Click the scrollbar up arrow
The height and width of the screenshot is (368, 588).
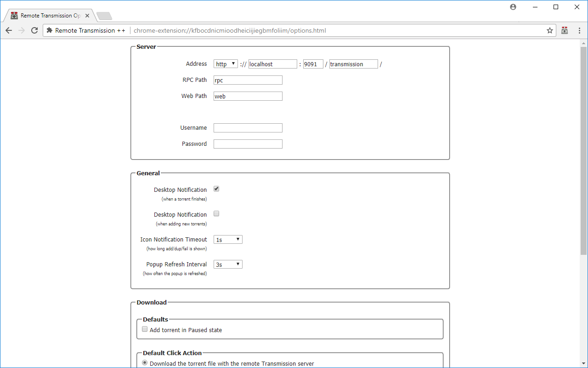coord(584,43)
